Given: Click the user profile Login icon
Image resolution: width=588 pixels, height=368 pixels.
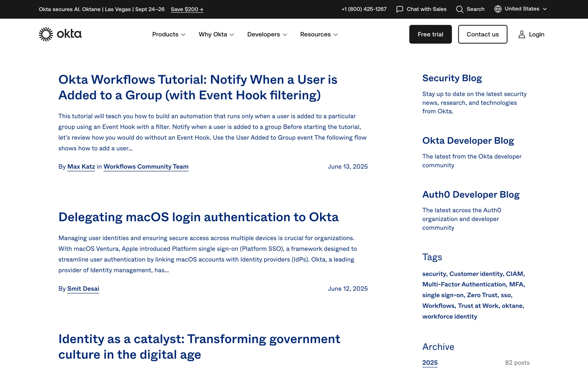Looking at the screenshot, I should point(522,34).
